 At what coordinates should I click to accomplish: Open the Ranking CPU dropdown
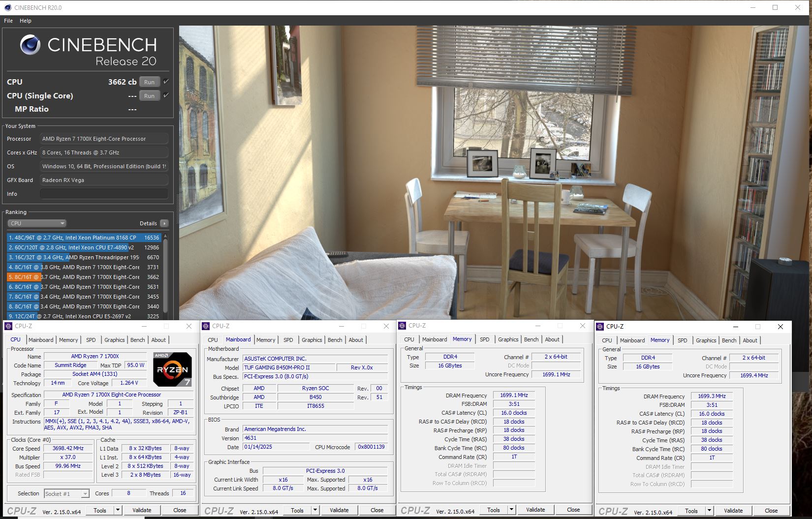click(x=37, y=223)
